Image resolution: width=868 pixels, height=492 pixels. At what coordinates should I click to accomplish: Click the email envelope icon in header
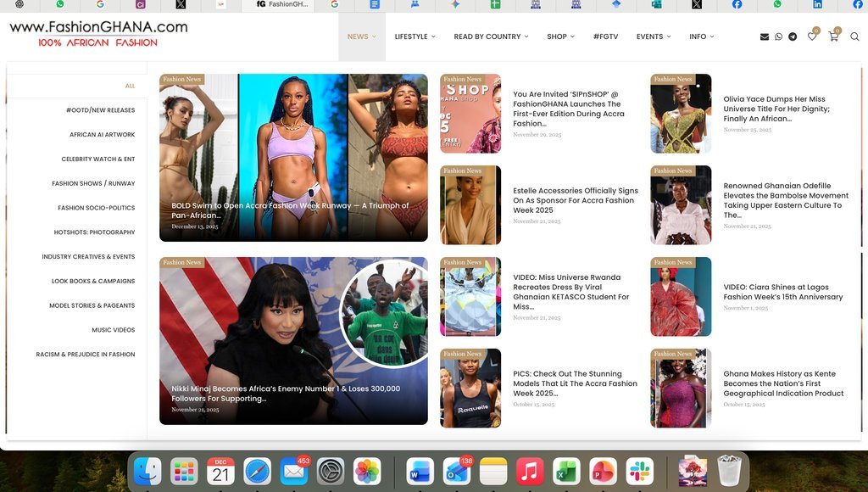coord(765,36)
